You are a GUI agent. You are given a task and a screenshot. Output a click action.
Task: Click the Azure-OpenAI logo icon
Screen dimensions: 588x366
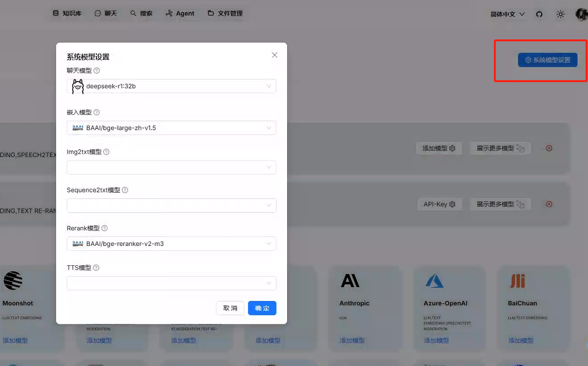tap(434, 281)
